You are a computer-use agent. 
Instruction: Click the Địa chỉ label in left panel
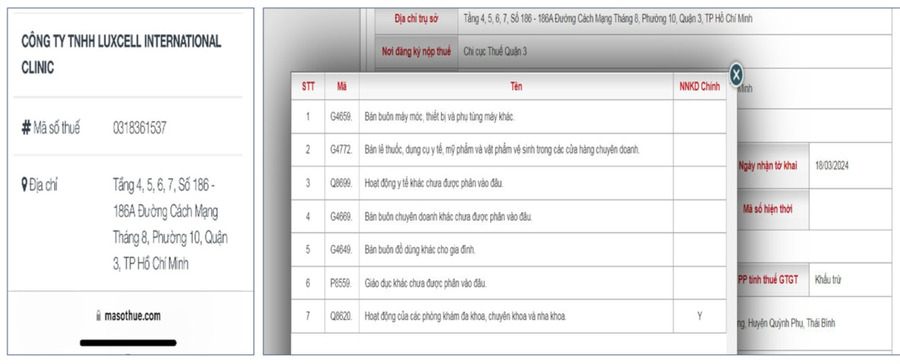43,185
